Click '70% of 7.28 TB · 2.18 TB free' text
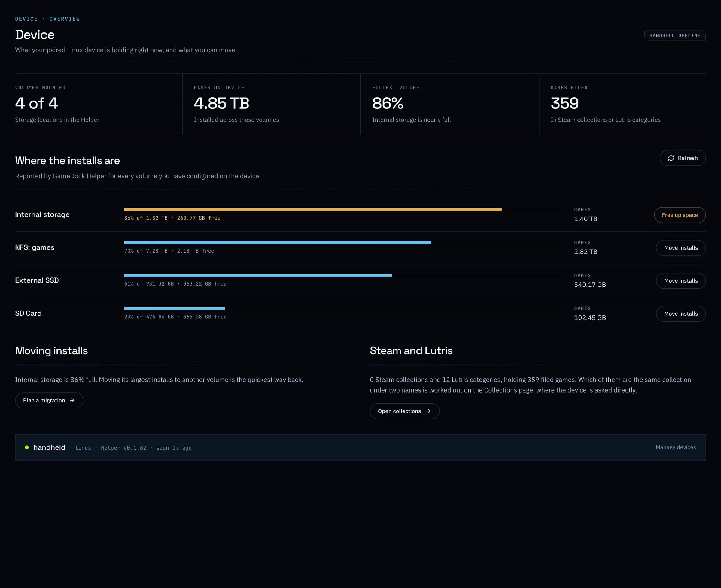This screenshot has height=588, width=721. tap(169, 251)
